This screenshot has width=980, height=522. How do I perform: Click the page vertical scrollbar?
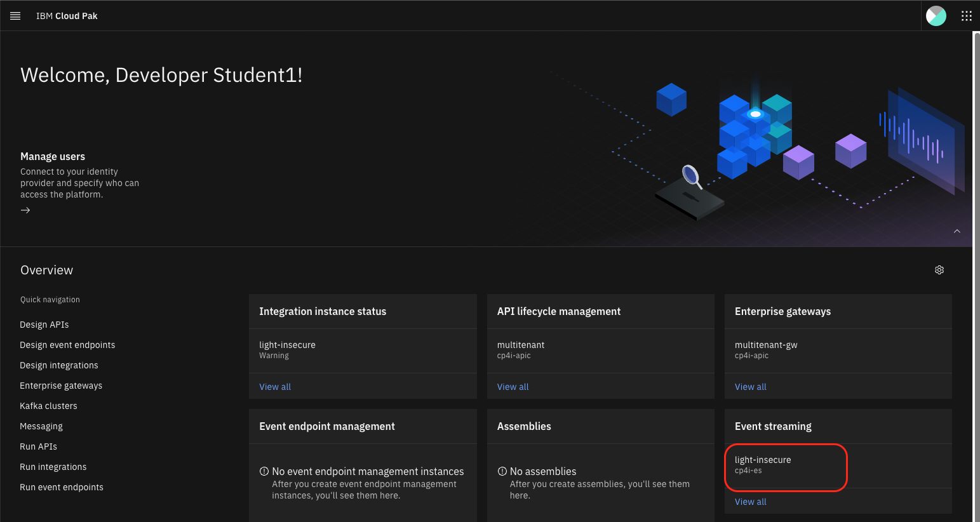(976, 276)
